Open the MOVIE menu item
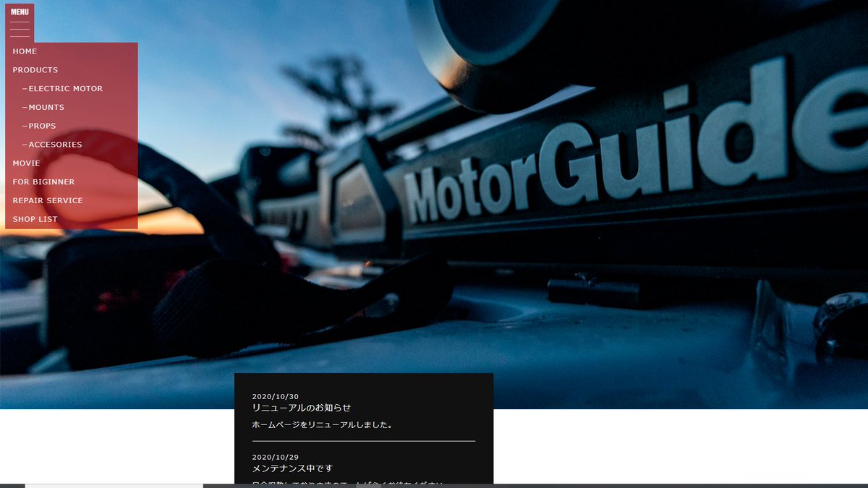 [x=27, y=163]
